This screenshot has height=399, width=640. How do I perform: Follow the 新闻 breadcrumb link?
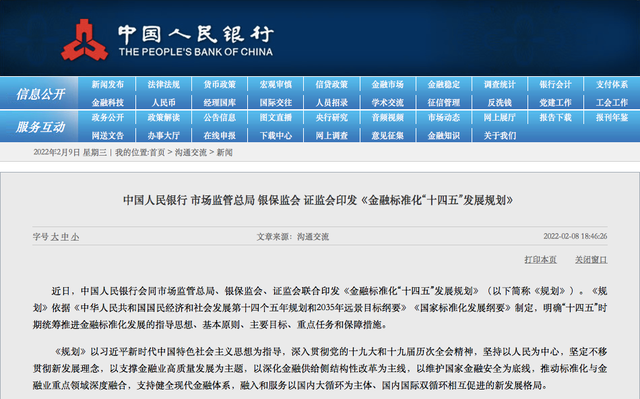[x=224, y=153]
